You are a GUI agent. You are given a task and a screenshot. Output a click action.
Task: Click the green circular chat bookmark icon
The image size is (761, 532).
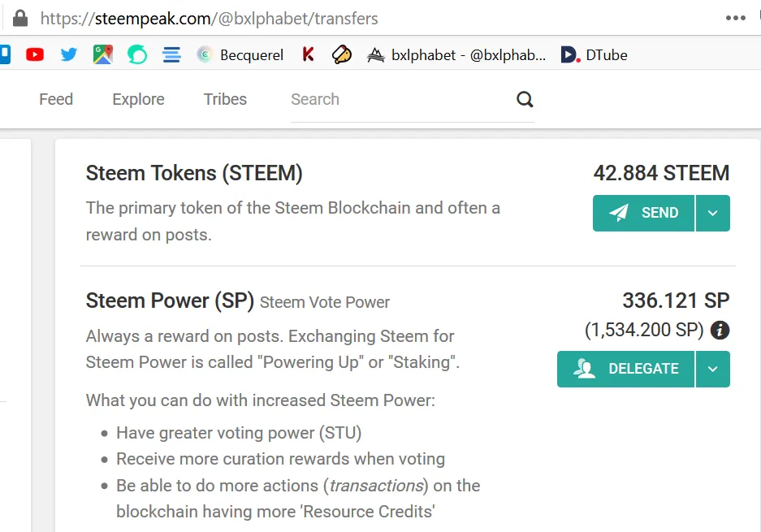[x=137, y=54]
